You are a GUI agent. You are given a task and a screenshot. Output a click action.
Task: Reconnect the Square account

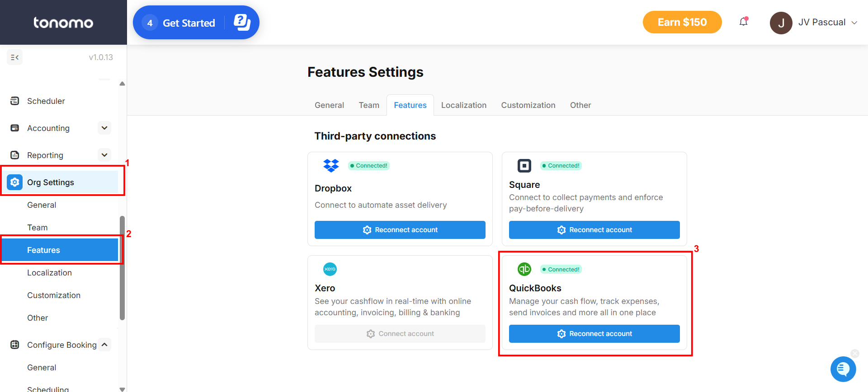[594, 230]
